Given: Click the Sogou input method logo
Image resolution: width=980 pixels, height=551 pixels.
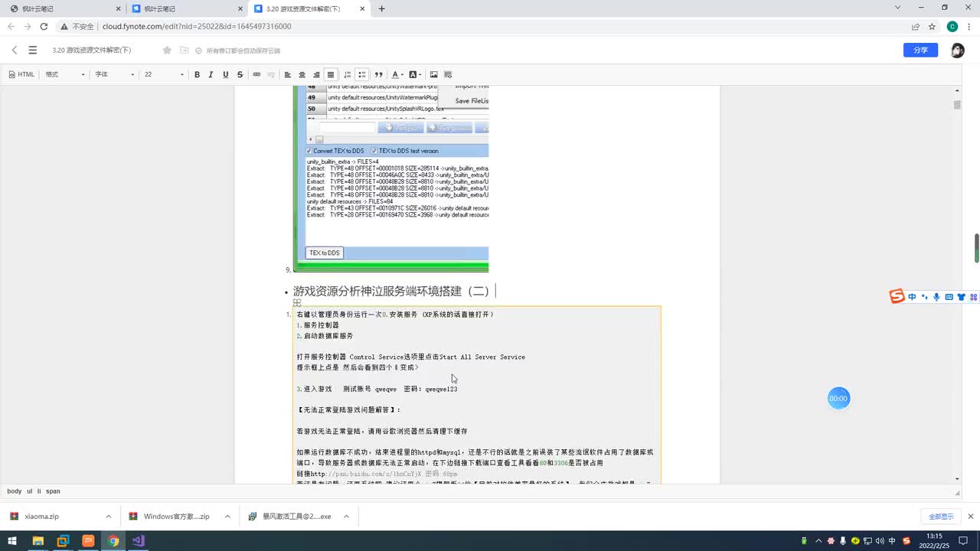Looking at the screenshot, I should click(897, 297).
